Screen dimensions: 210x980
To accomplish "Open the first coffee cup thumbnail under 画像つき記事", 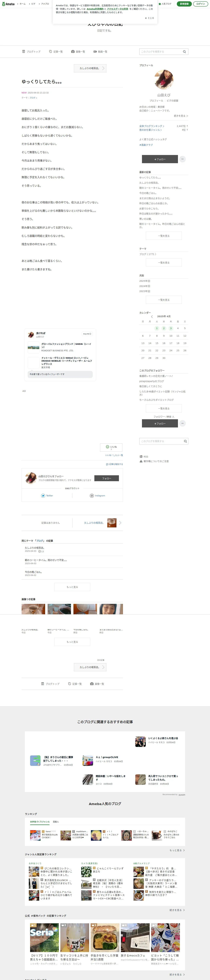I will 33,609.
